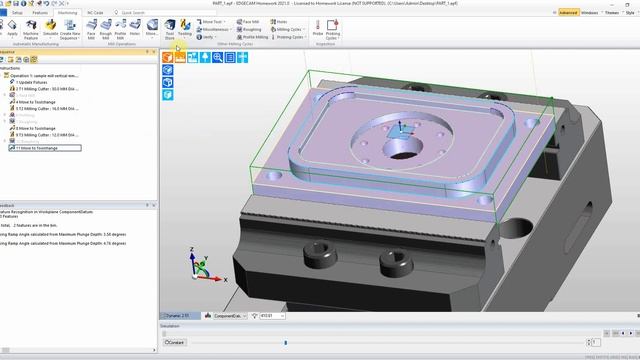Open the Tool Store
This screenshot has height=360, width=640.
(x=170, y=29)
